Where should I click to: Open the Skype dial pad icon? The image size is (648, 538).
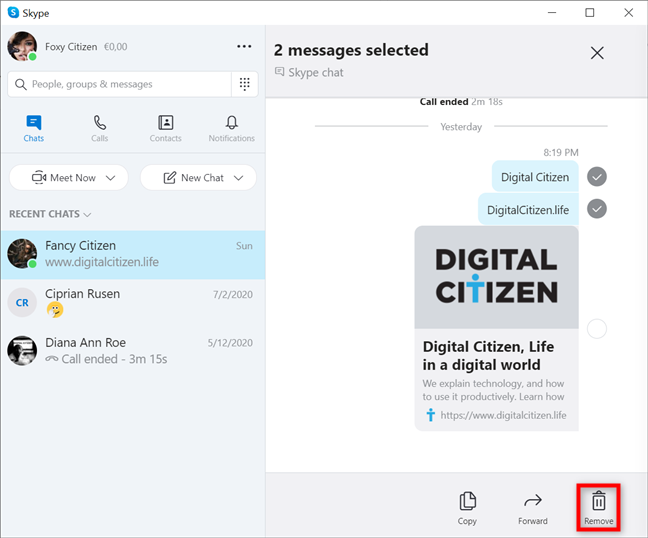(x=245, y=84)
